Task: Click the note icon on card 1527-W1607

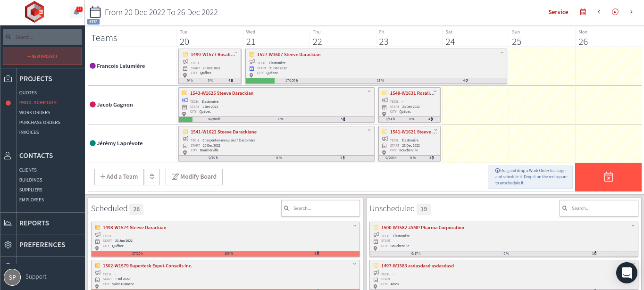Action: (251, 54)
